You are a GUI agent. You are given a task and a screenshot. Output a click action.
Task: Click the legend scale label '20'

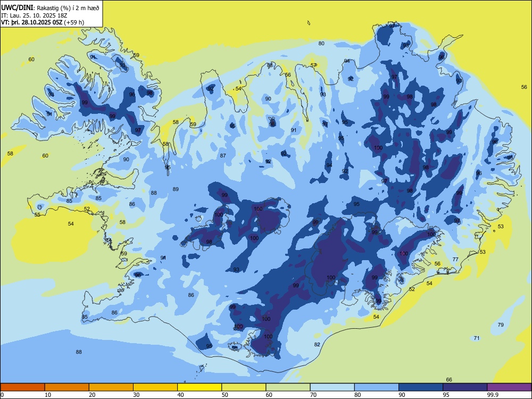pos(92,395)
